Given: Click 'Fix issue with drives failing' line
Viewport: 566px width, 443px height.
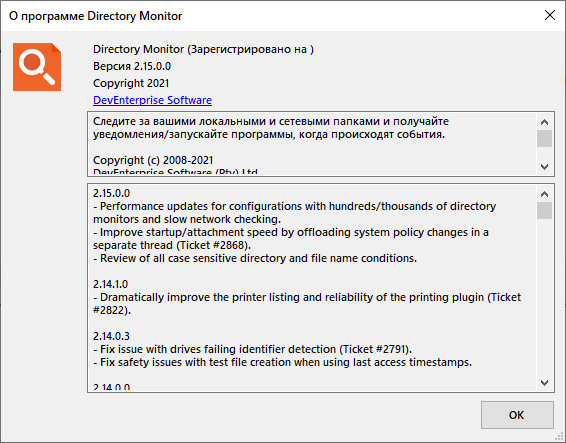Looking at the screenshot, I should [x=252, y=349].
